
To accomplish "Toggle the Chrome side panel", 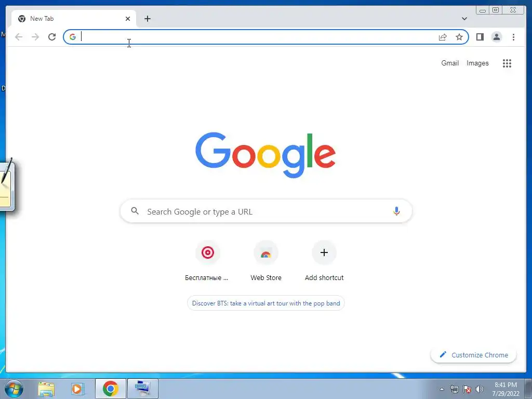I will pos(480,37).
